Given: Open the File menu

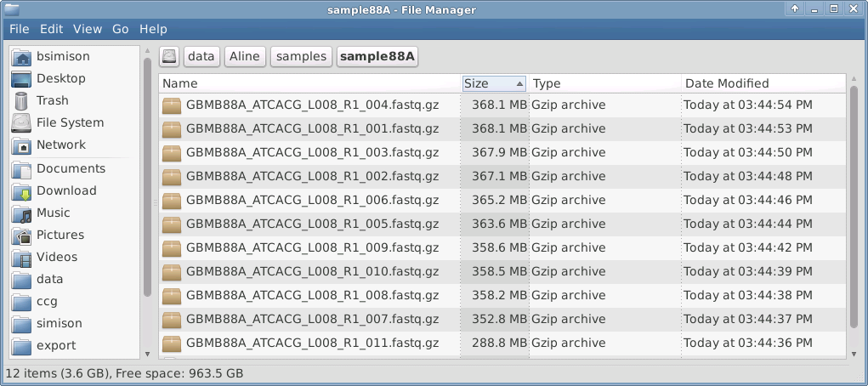Looking at the screenshot, I should (20, 28).
